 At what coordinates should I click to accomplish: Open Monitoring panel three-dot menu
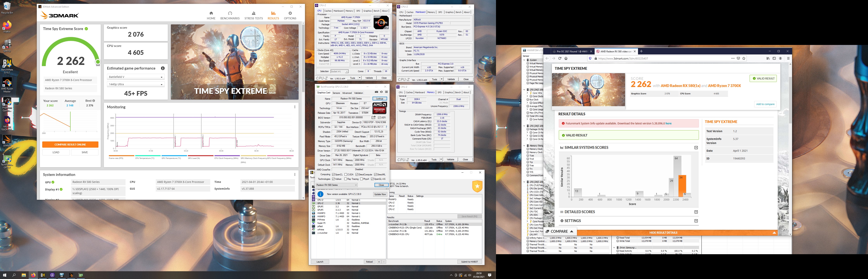(x=295, y=107)
